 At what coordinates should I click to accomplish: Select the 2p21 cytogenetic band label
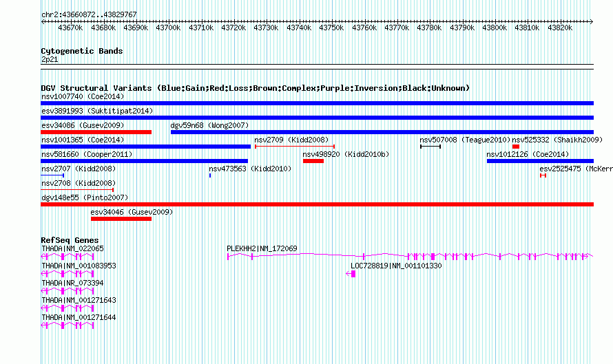[50, 59]
